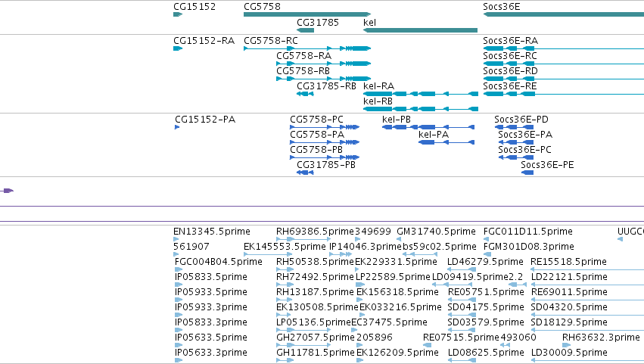Open the CG15152-RA transcript label
This screenshot has width=644, height=364.
pos(204,41)
